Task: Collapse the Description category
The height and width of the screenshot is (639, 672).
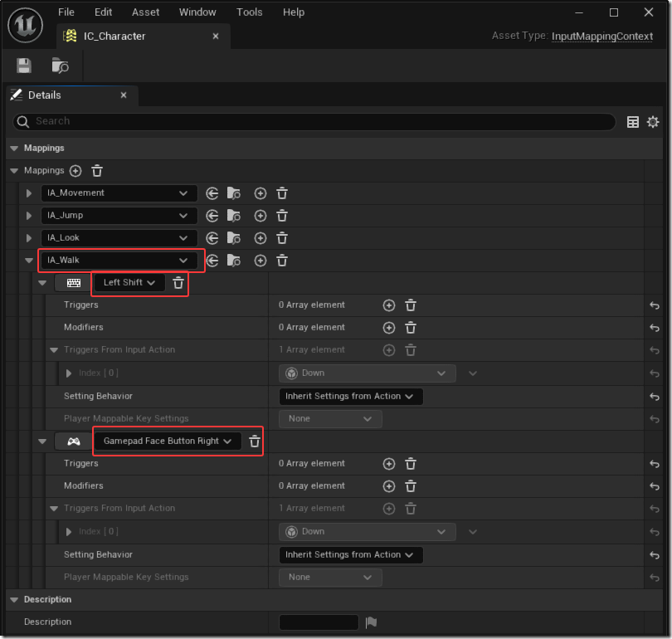Action: [14, 599]
